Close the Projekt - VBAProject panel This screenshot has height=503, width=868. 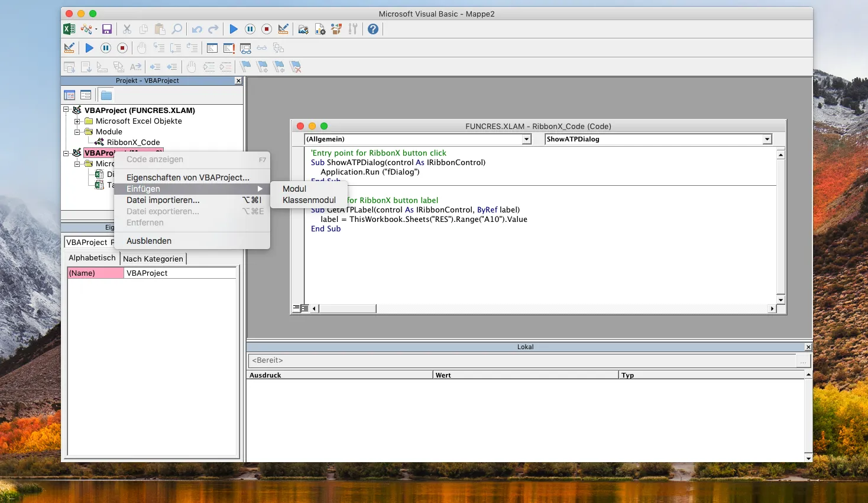(238, 81)
